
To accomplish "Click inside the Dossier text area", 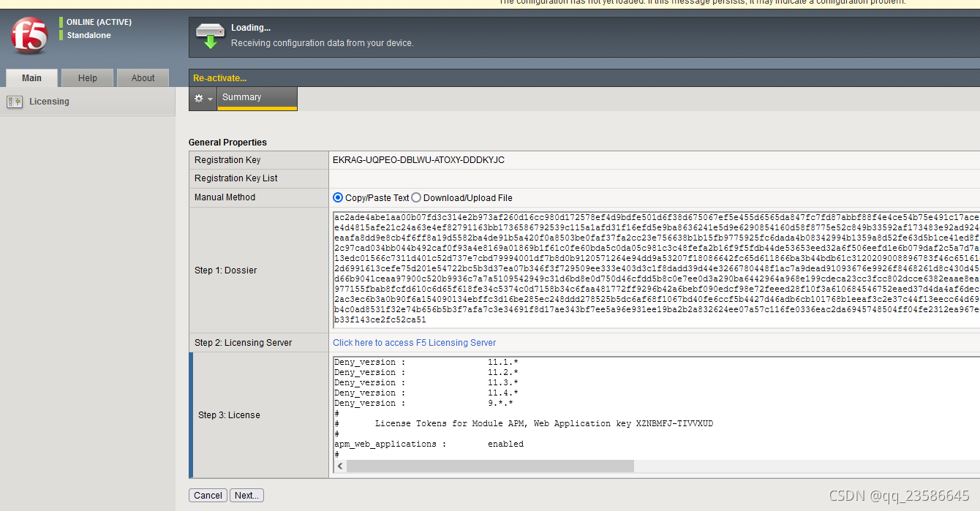I will point(656,270).
